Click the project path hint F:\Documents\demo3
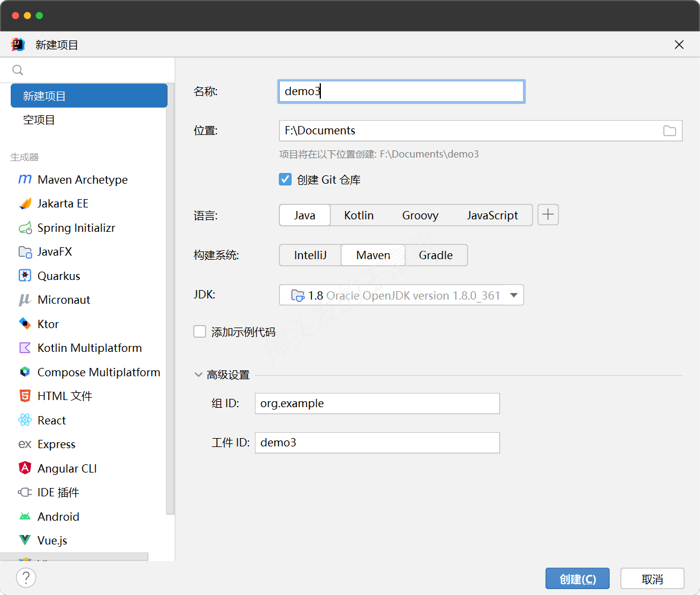This screenshot has height=595, width=700. (x=429, y=154)
